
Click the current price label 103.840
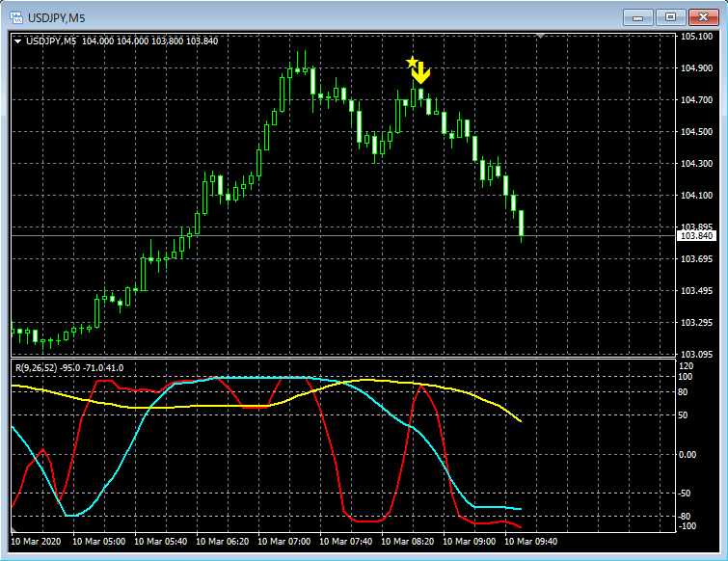point(696,236)
